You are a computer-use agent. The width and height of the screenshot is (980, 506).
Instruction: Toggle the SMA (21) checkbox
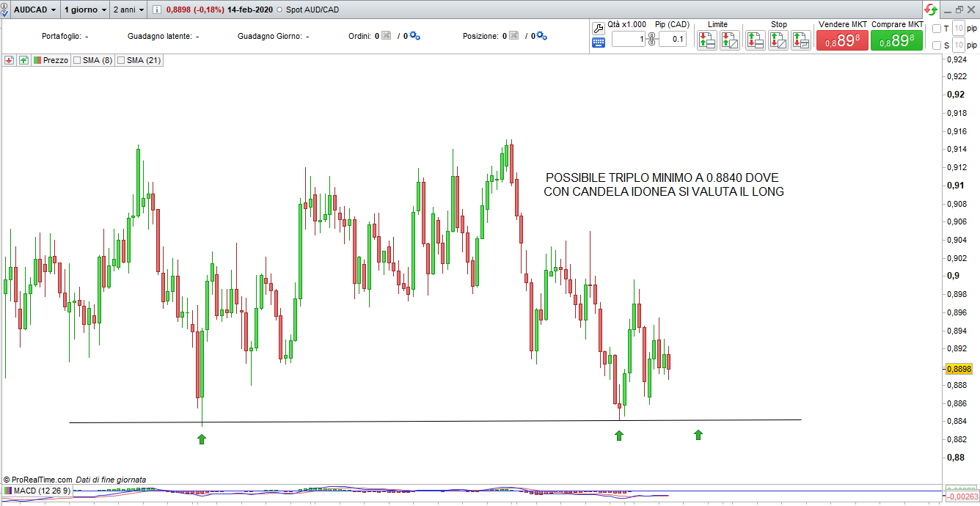coord(121,60)
